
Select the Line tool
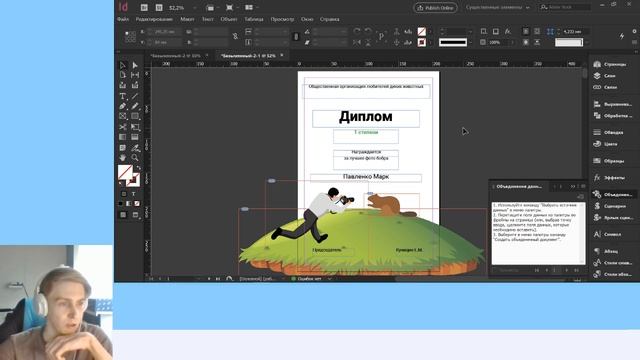click(x=135, y=96)
